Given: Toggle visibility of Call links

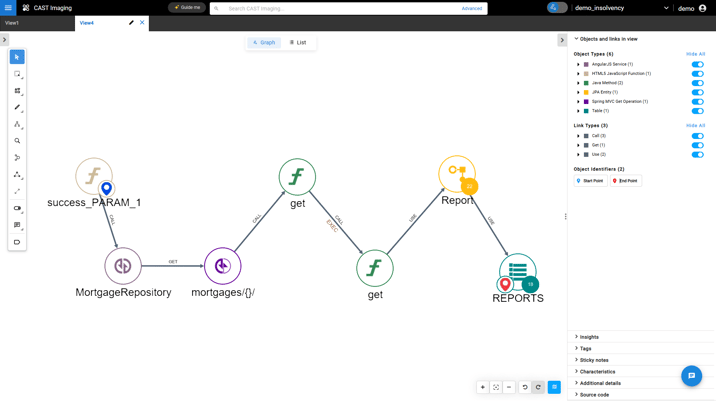Looking at the screenshot, I should click(697, 136).
